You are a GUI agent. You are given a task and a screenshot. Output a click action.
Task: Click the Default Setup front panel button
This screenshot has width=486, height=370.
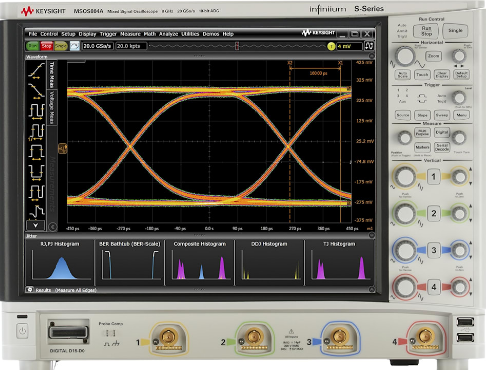pos(461,74)
